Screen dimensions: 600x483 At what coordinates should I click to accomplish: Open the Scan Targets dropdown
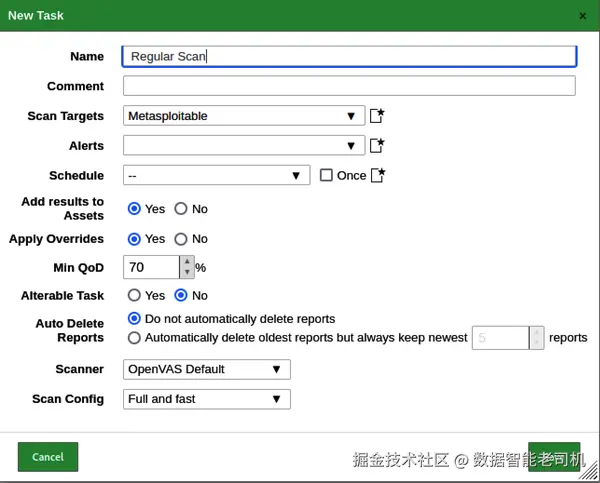[244, 116]
